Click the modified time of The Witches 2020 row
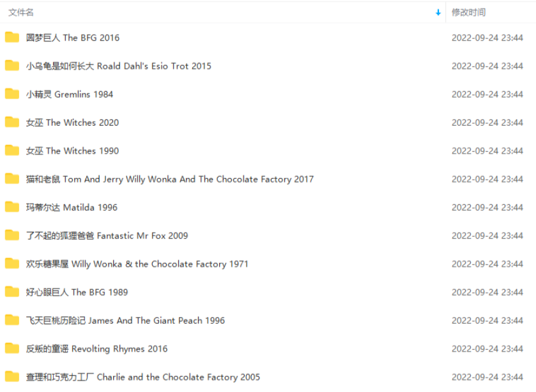Viewport: 536px width, 392px height. 487,123
